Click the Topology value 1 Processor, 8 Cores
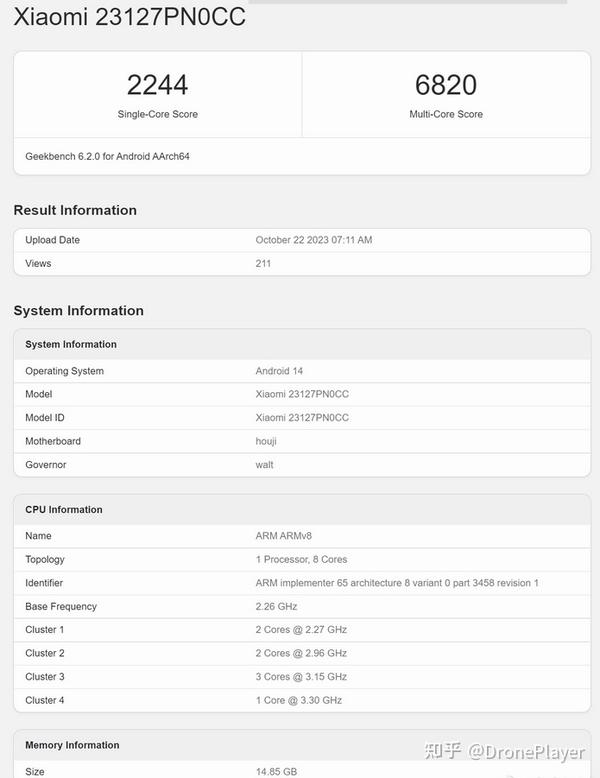This screenshot has height=778, width=600. tap(301, 560)
